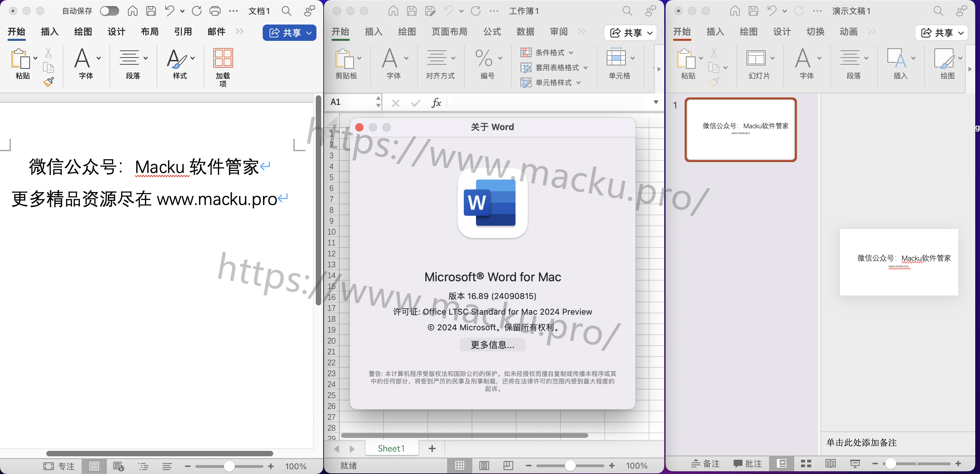Add a new sheet with plus button

point(432,448)
